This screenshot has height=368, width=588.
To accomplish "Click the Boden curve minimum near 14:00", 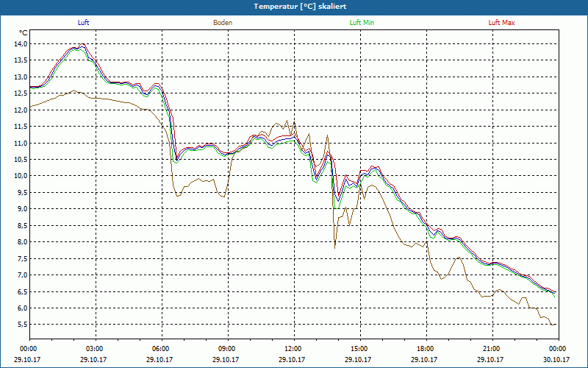I will point(335,248).
